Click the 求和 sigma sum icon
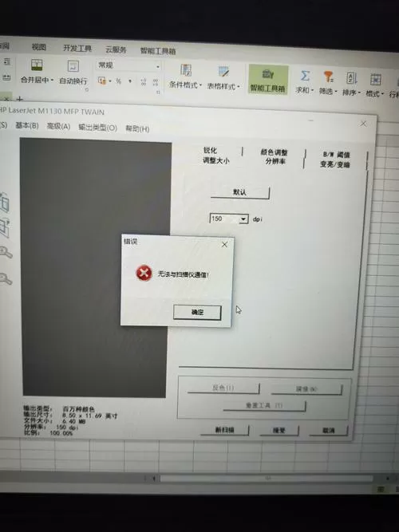 pyautogui.click(x=305, y=76)
